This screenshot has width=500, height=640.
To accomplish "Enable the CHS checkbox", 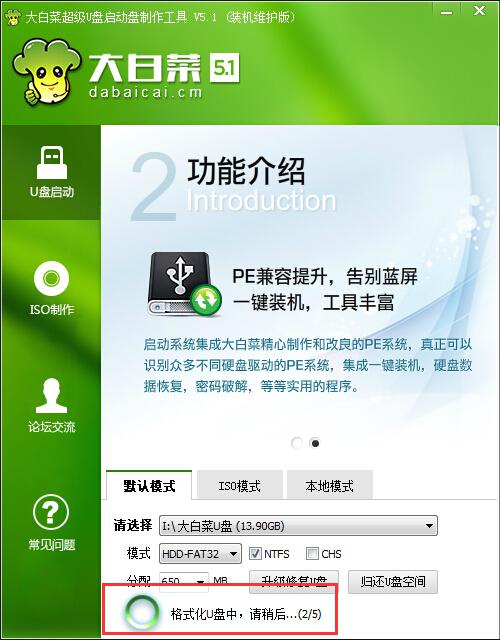I will 312,554.
